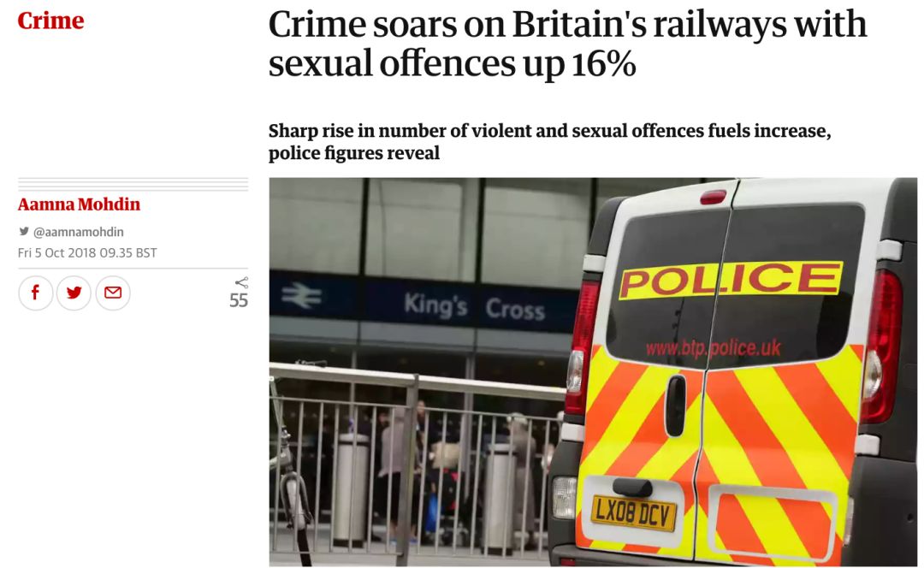924x568 pixels.
Task: Click the van's black rear door handle
Action: tap(675, 405)
